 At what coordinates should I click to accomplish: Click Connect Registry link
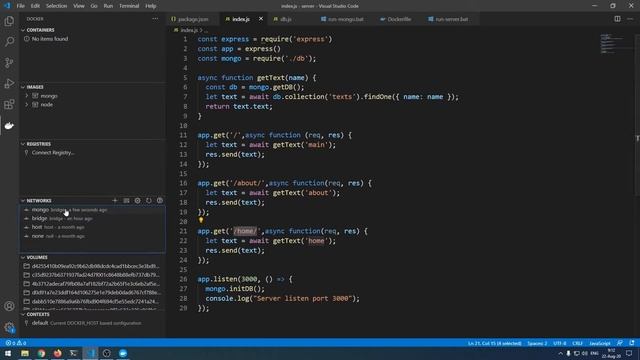53,153
